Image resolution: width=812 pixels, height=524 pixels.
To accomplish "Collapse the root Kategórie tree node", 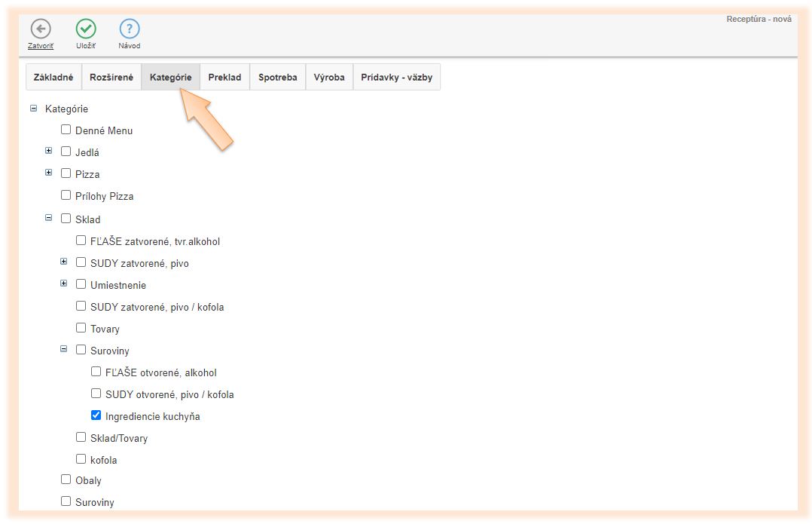I will [33, 109].
